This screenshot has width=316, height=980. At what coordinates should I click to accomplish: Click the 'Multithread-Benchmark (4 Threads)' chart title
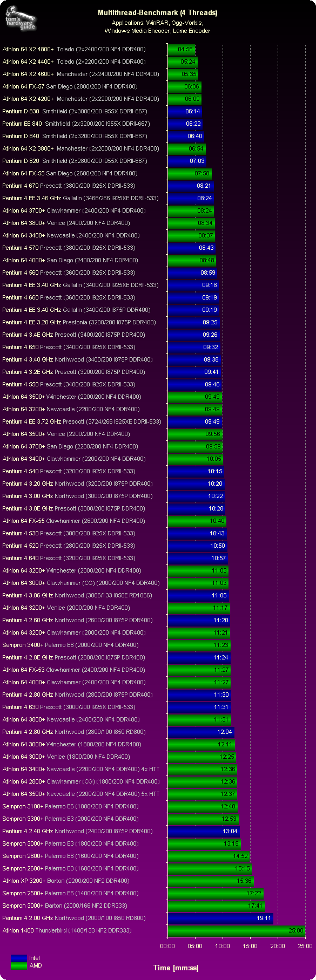[158, 13]
